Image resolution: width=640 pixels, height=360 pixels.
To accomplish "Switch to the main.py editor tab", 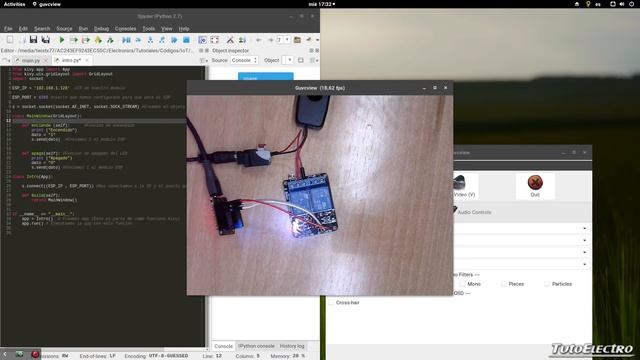I will 31,60.
